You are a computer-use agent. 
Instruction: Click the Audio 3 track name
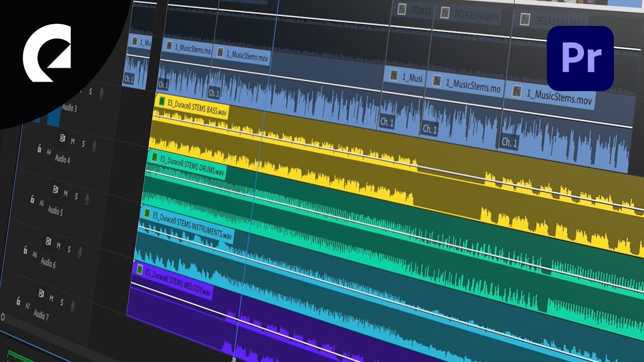pos(69,108)
